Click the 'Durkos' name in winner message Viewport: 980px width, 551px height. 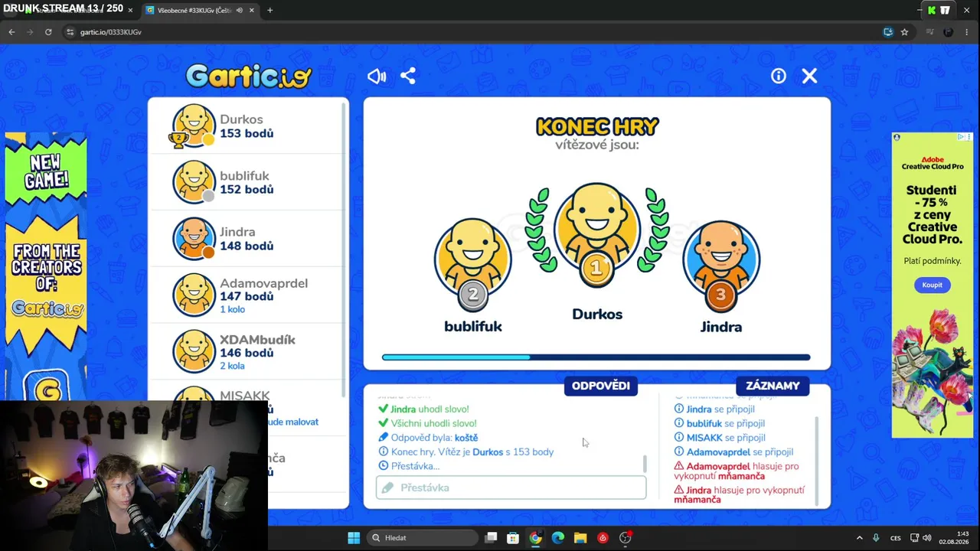coord(488,452)
